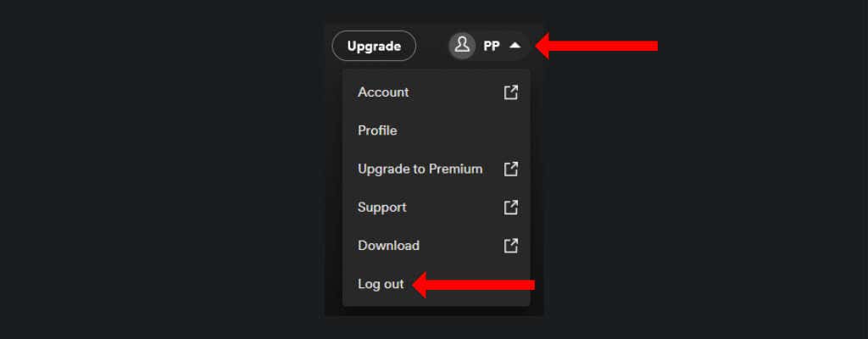Click the empty gap between Upgrade and avatar
The image size is (868, 339).
click(x=431, y=46)
